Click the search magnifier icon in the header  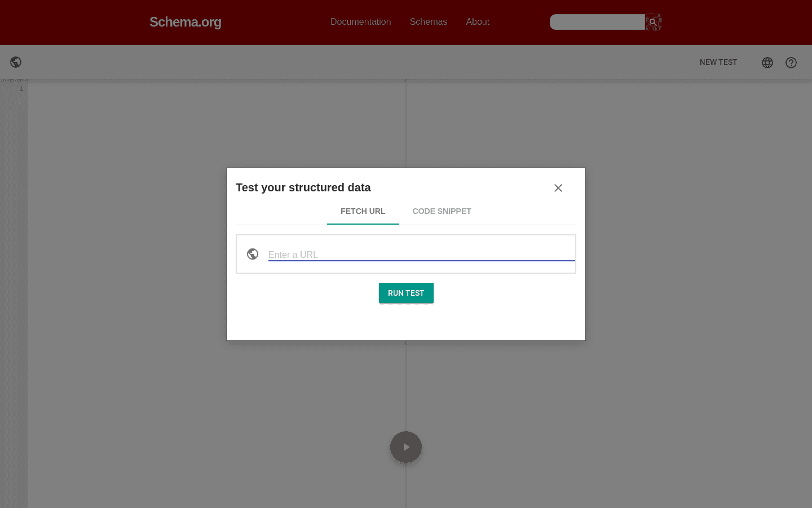pyautogui.click(x=652, y=22)
